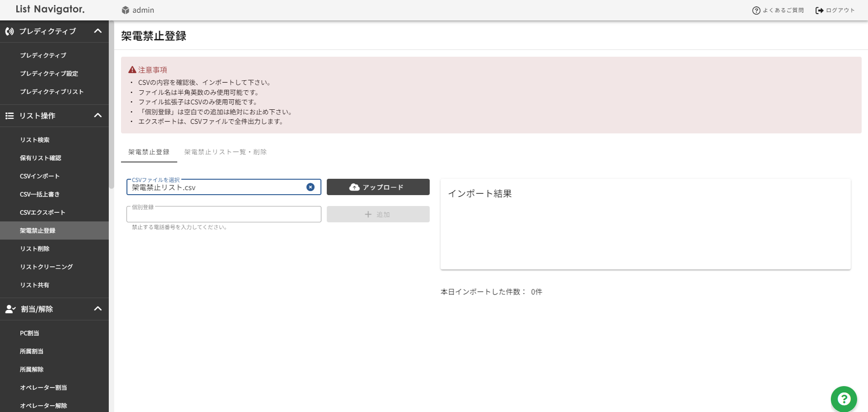Click the cloud upload icon

[354, 187]
